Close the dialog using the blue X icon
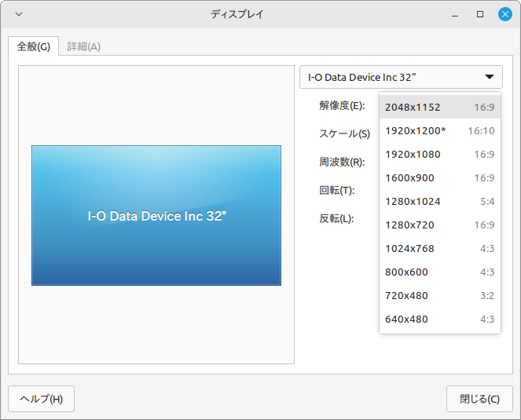The height and width of the screenshot is (420, 521). pyautogui.click(x=505, y=14)
